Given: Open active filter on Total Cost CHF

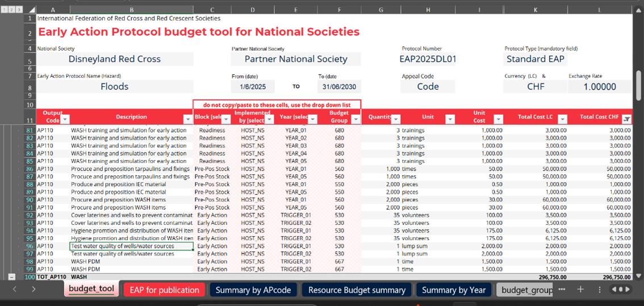Looking at the screenshot, I should click(x=626, y=120).
